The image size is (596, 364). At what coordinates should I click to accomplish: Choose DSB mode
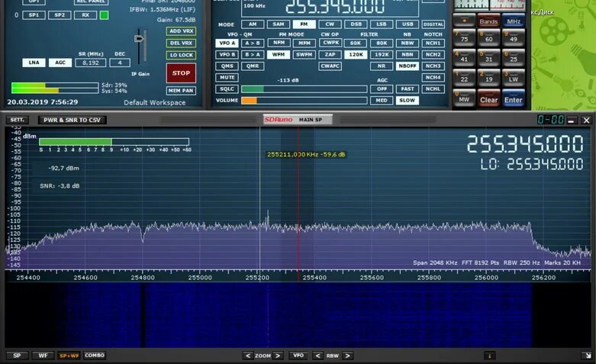pyautogui.click(x=356, y=24)
